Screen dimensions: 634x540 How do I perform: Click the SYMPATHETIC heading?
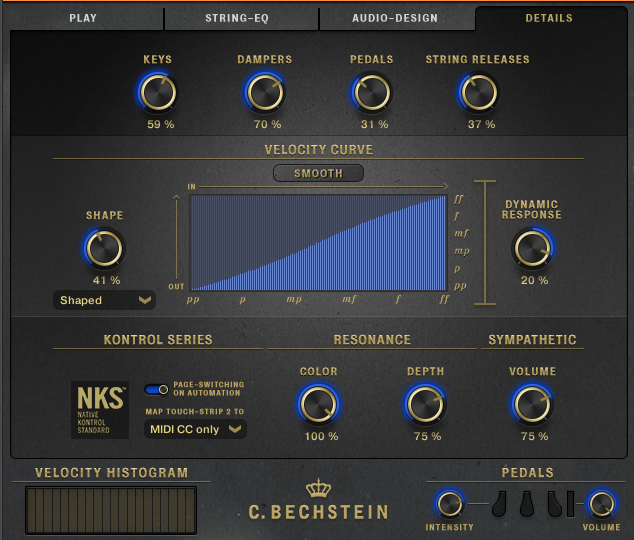pyautogui.click(x=532, y=340)
